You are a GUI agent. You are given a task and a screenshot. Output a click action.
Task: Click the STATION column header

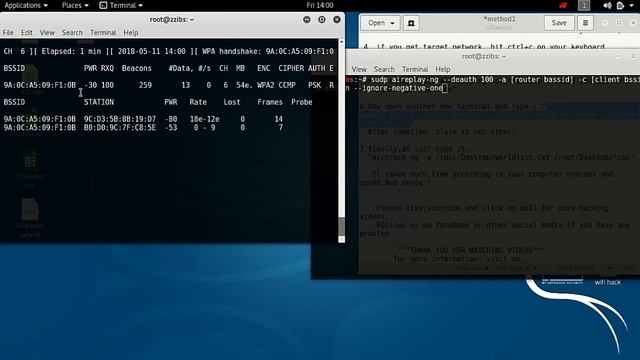pos(99,102)
